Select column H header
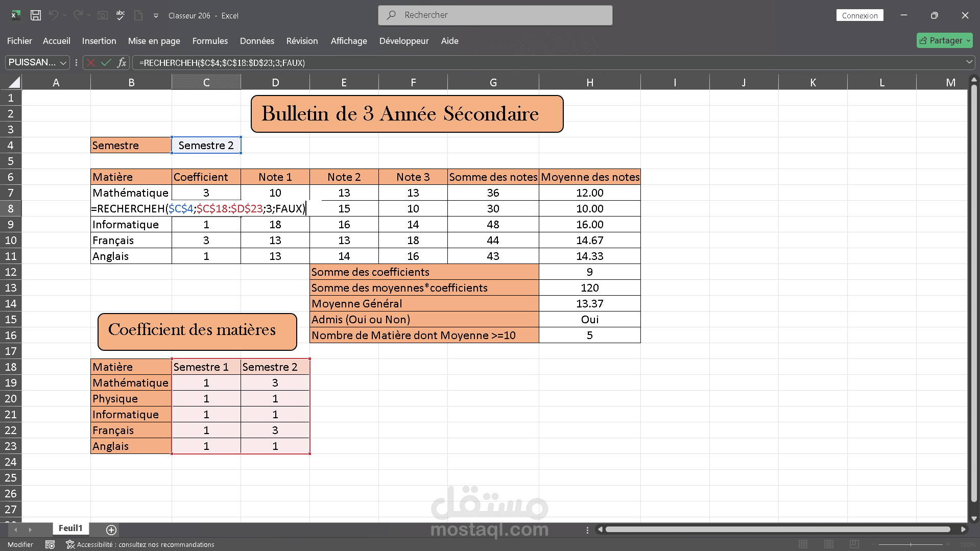This screenshot has height=551, width=980. click(590, 82)
